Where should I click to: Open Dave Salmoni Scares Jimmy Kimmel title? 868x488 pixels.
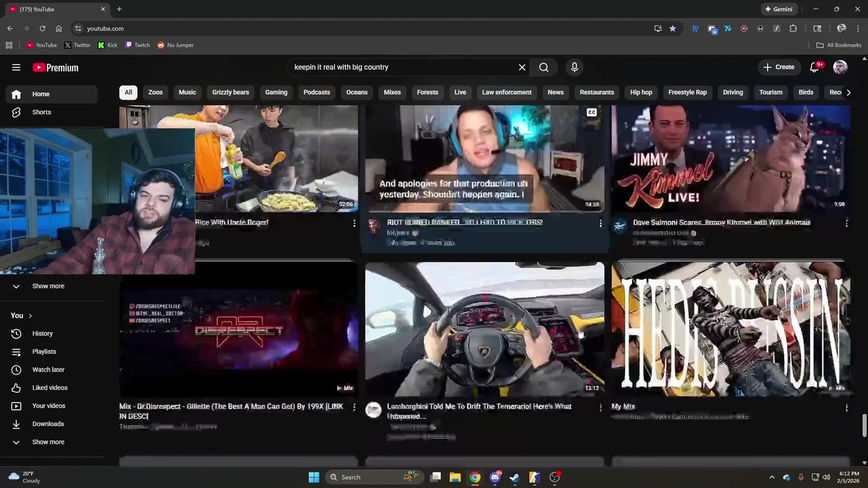coord(722,222)
